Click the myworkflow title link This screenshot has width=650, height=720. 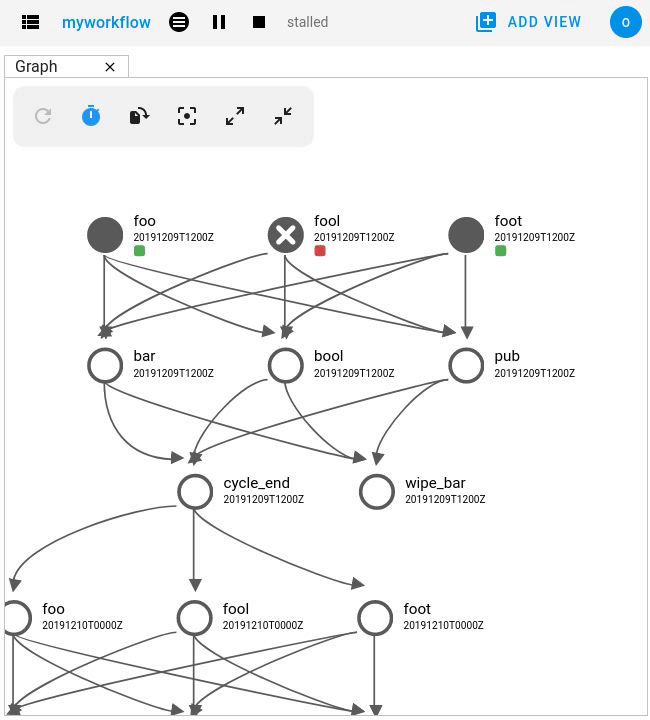(x=106, y=22)
